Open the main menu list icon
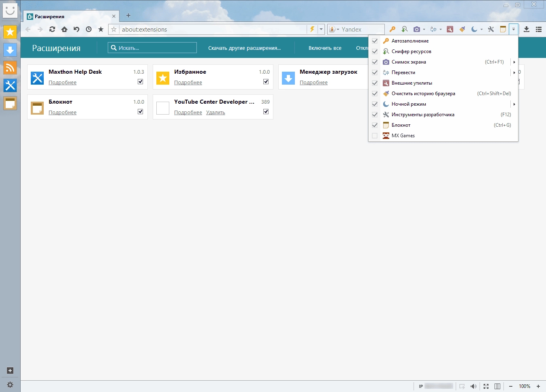This screenshot has height=392, width=546. tap(539, 29)
